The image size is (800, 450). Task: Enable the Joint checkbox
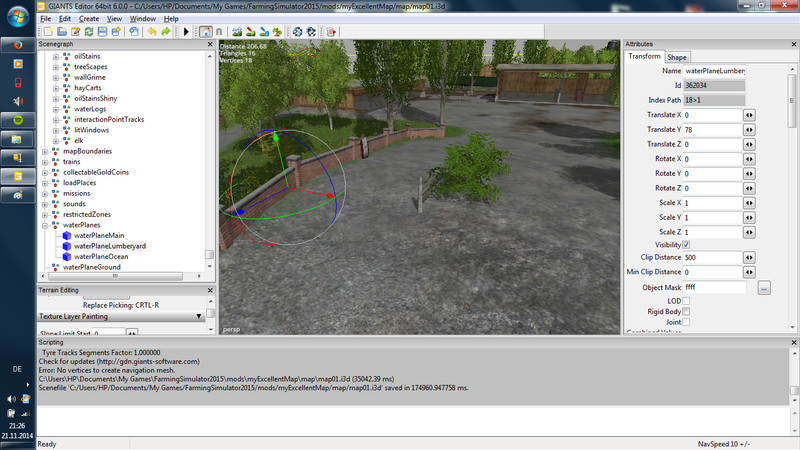click(x=686, y=322)
